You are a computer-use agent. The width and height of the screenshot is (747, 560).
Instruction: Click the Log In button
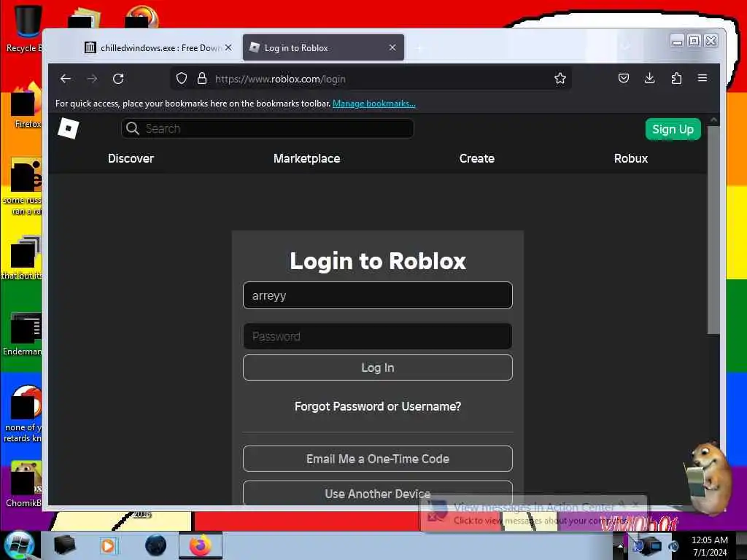click(378, 367)
